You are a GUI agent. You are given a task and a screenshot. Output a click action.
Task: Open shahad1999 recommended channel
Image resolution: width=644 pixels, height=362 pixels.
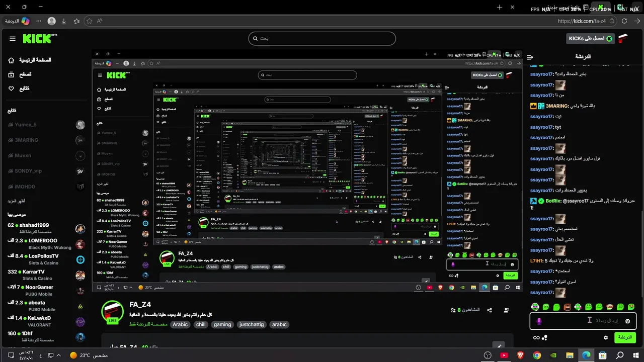46,228
